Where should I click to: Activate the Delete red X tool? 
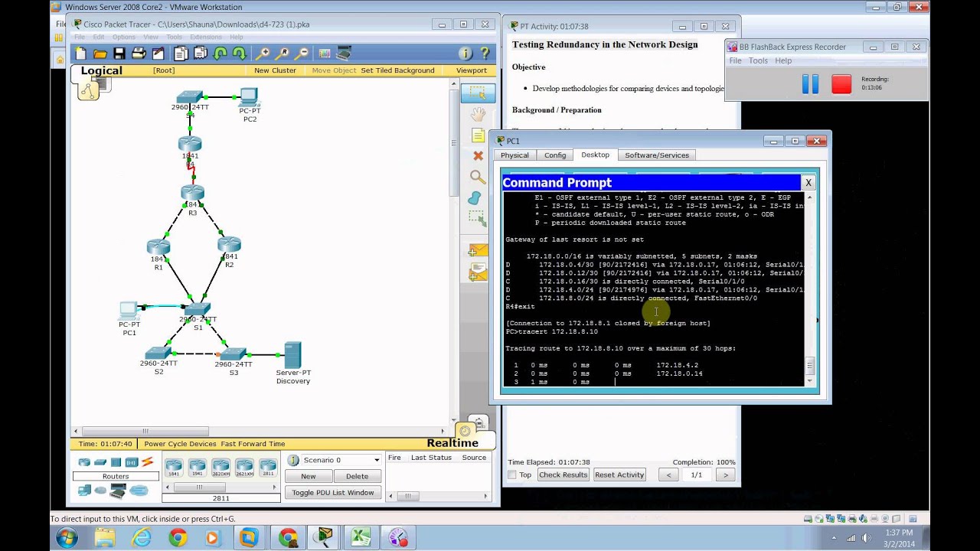(478, 156)
